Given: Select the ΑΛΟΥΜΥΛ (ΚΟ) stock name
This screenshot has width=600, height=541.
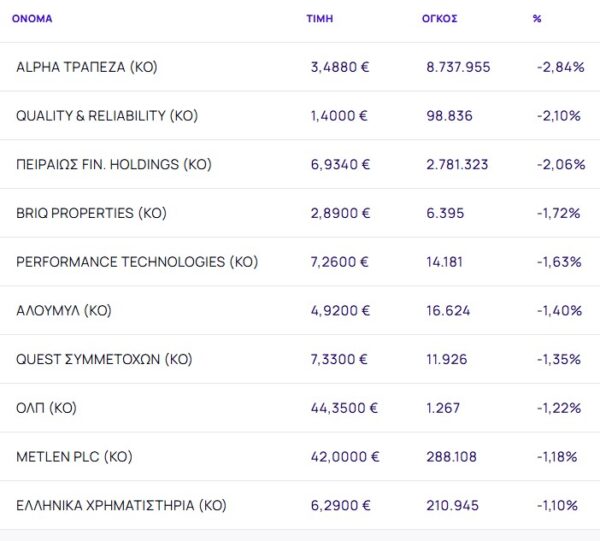Looking at the screenshot, I should point(64,311).
